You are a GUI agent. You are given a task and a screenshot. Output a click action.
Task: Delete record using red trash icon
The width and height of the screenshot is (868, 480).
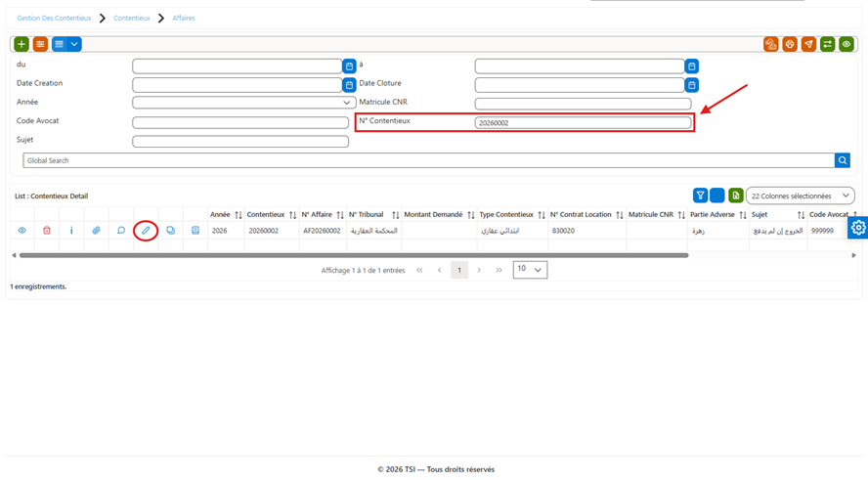[x=47, y=231]
